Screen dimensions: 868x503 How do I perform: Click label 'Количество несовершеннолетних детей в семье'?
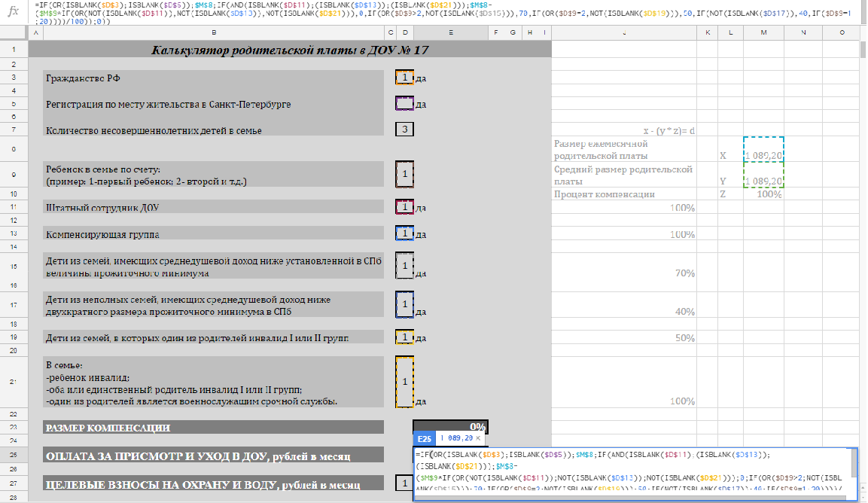[154, 131]
